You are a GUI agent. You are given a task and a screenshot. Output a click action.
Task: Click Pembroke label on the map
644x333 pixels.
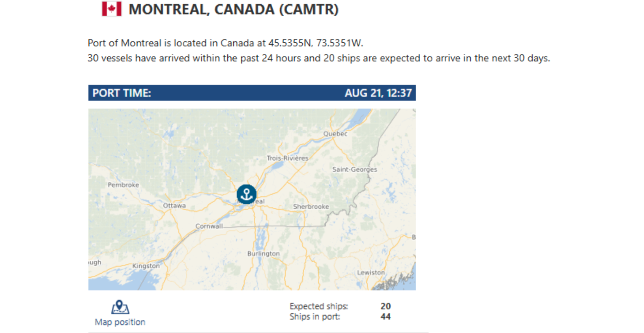(x=124, y=185)
